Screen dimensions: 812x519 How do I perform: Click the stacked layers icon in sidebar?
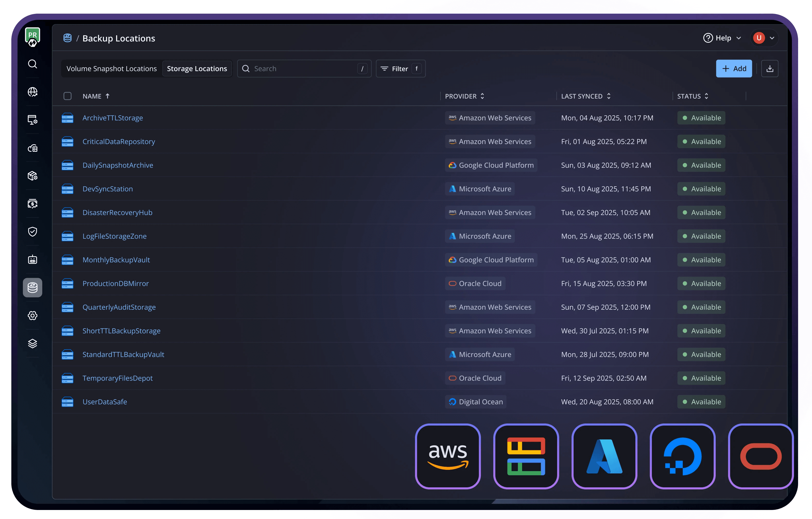tap(32, 344)
